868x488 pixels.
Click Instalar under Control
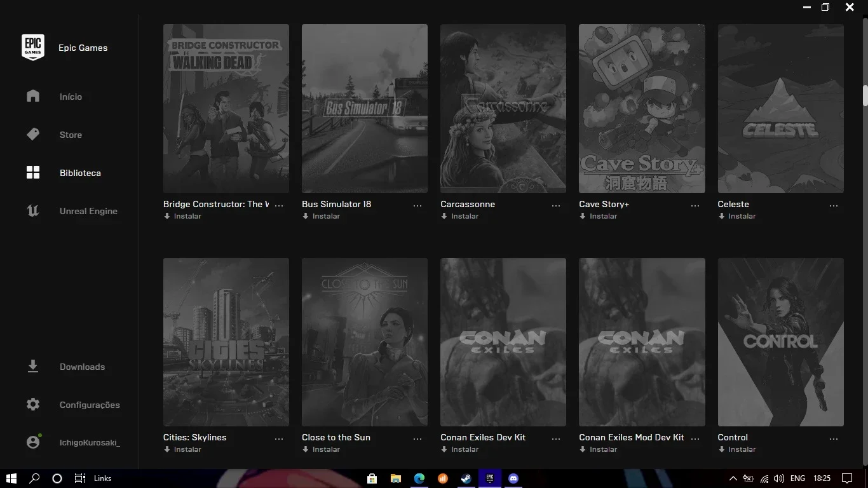tap(737, 449)
